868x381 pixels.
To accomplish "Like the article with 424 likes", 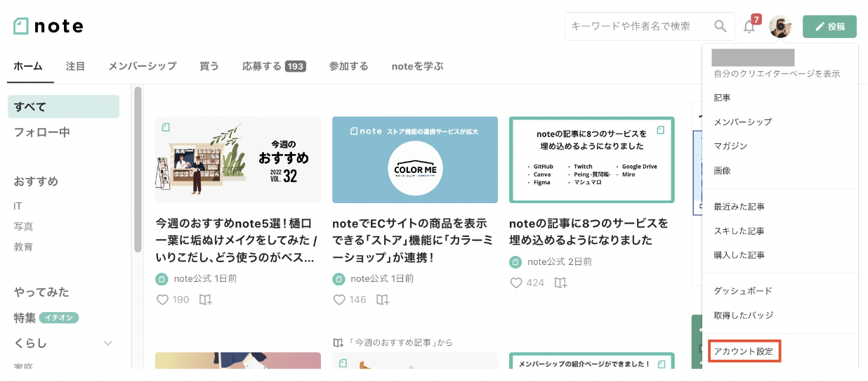I will (516, 283).
